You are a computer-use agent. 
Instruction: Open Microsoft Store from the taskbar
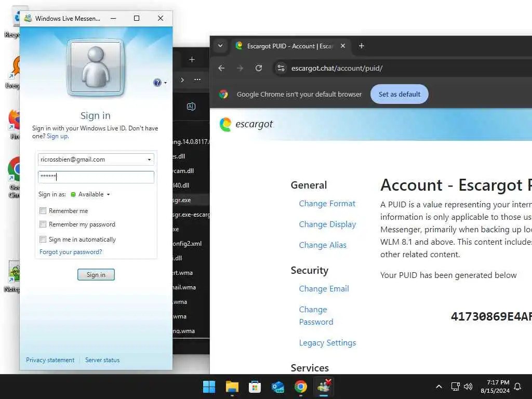point(255,387)
